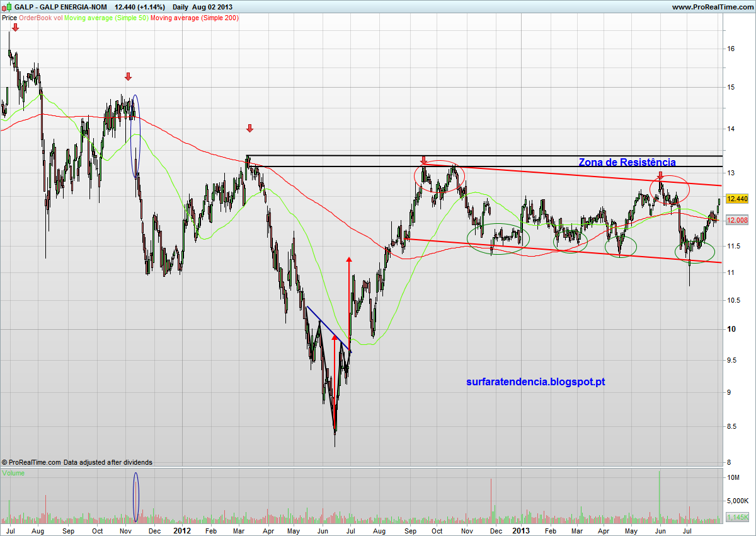
Task: Click the 2012 year label on time axis
Action: click(x=182, y=531)
